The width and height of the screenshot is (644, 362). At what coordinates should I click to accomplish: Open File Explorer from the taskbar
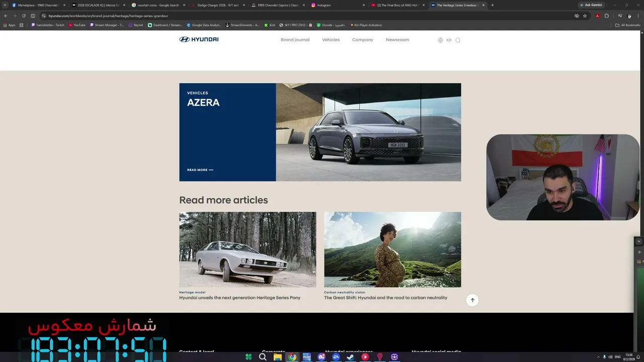(277, 357)
